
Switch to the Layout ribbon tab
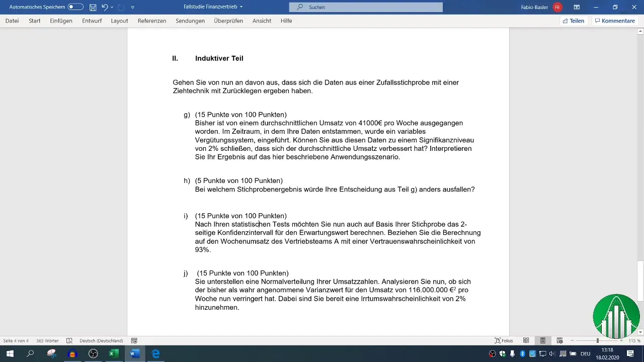[x=120, y=21]
